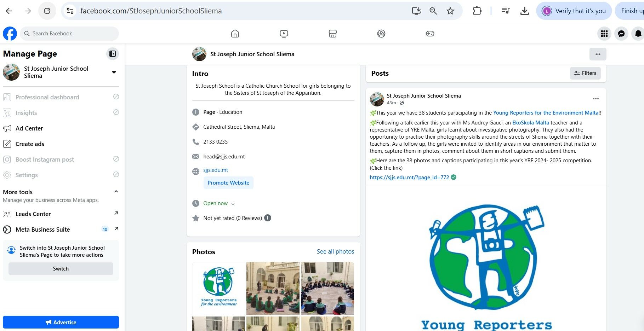
Task: Open the Marketplace icon
Action: (332, 34)
